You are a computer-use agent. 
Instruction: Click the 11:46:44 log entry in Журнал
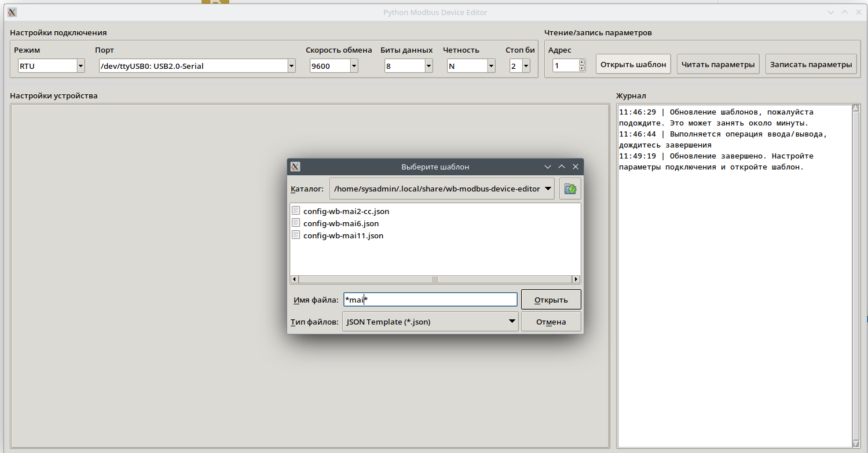[723, 139]
